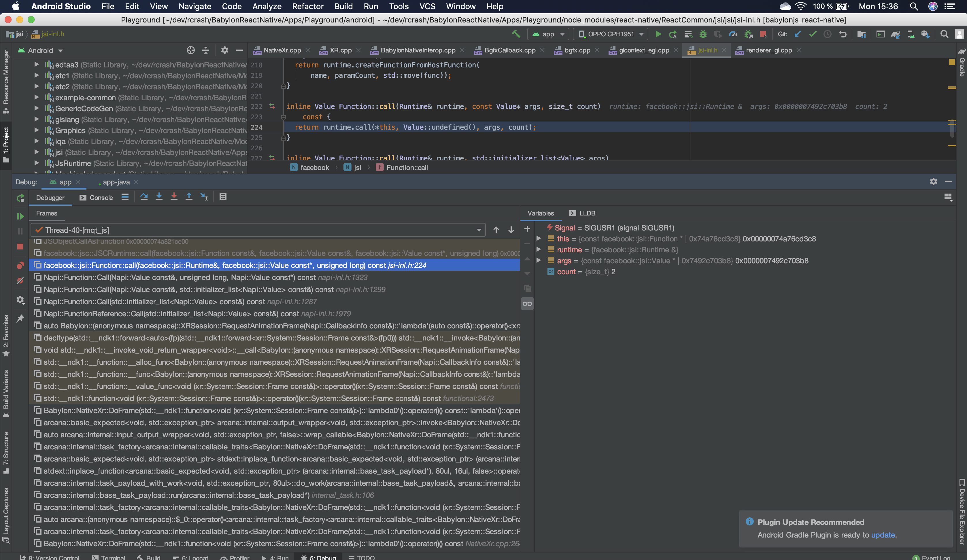Run the app with the green play icon
Viewport: 967px width, 560px height.
[658, 34]
